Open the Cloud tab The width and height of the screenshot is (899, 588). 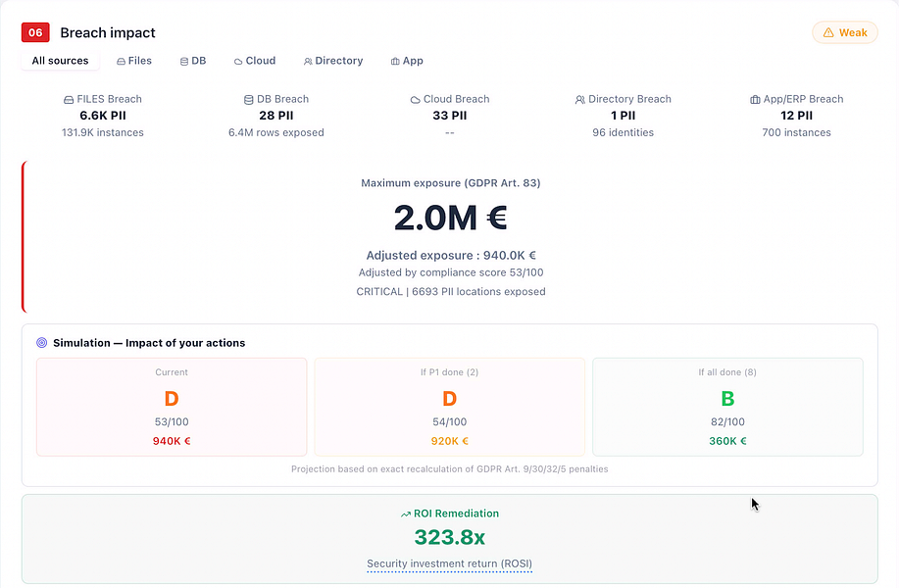[255, 61]
